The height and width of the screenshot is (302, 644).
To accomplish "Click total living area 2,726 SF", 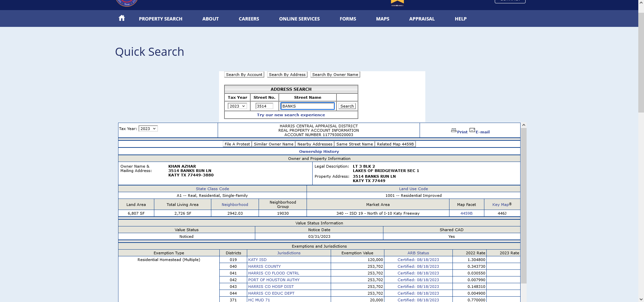I will pyautogui.click(x=183, y=213).
